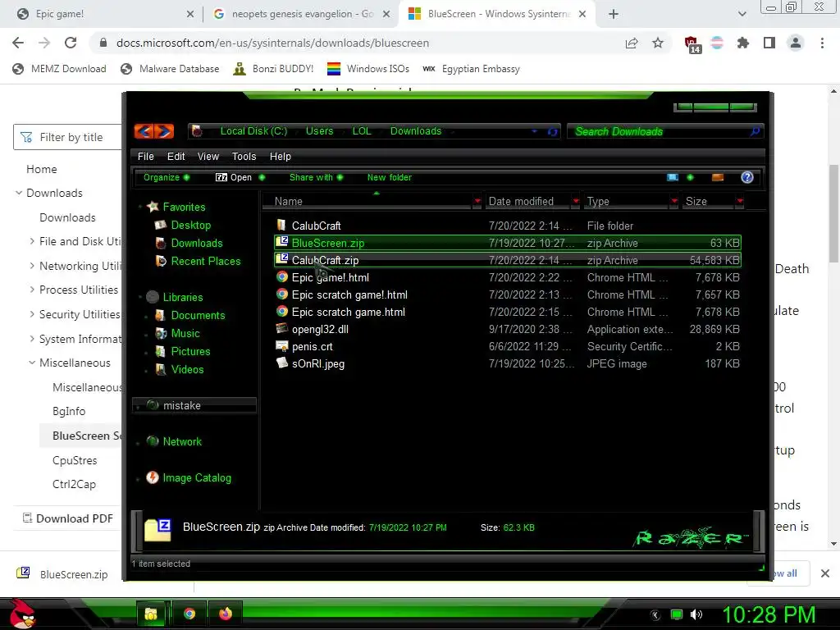
Task: Select the mistake item in the navigation pane
Action: tap(194, 405)
